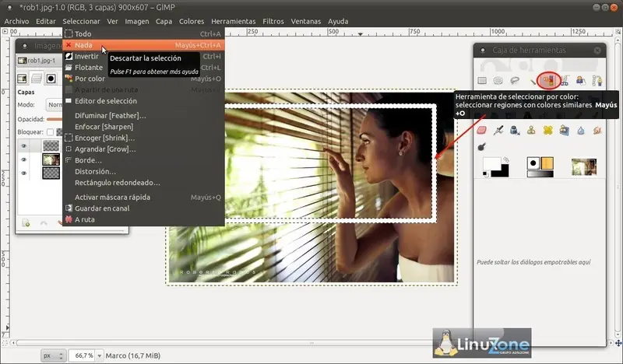Choose Rectángulo redondeado… option
The height and width of the screenshot is (364, 623).
point(143,183)
